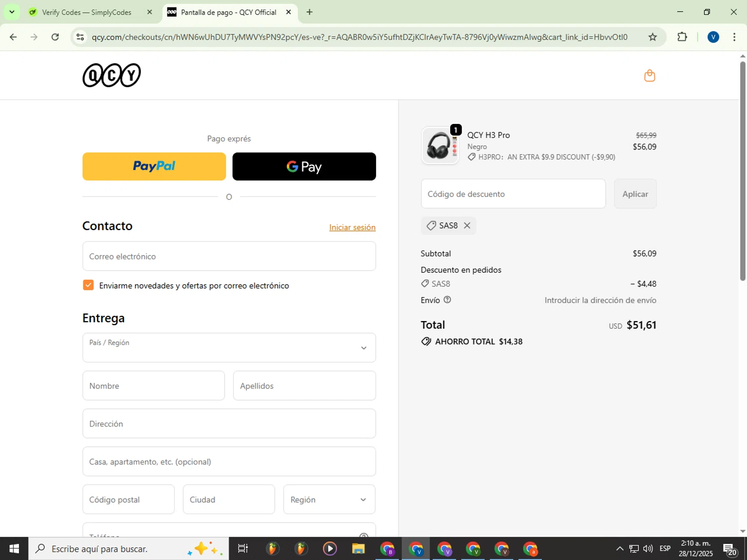Close the Pantalla de pago tab
The height and width of the screenshot is (560, 747).
coord(288,12)
